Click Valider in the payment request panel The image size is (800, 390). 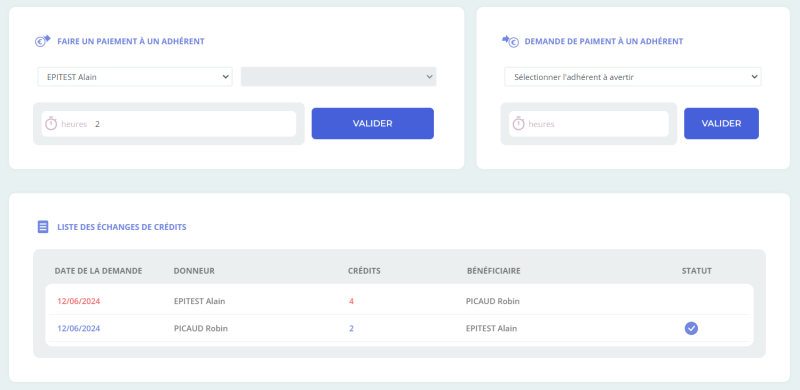click(x=721, y=124)
